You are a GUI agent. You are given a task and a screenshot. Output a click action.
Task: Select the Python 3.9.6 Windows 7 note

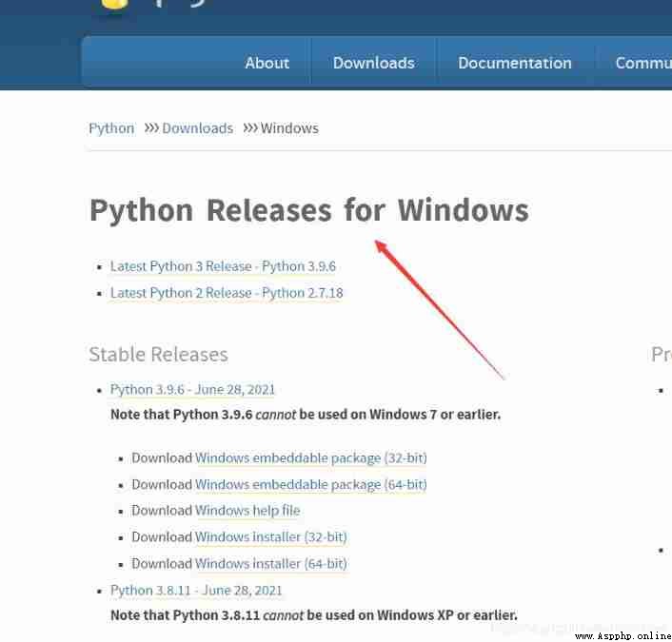point(306,415)
